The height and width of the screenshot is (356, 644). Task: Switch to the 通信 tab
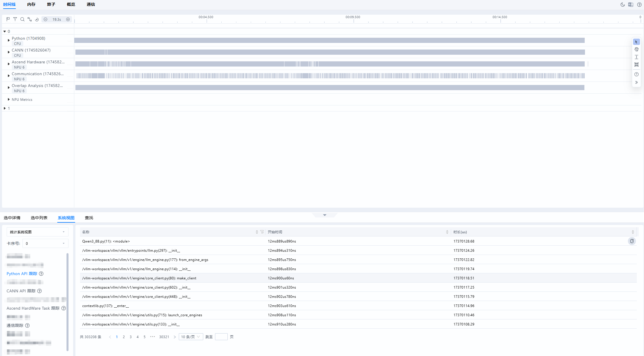point(91,5)
